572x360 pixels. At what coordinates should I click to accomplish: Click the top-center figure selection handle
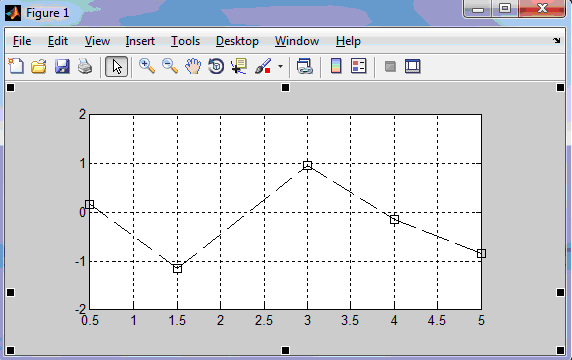pos(285,88)
